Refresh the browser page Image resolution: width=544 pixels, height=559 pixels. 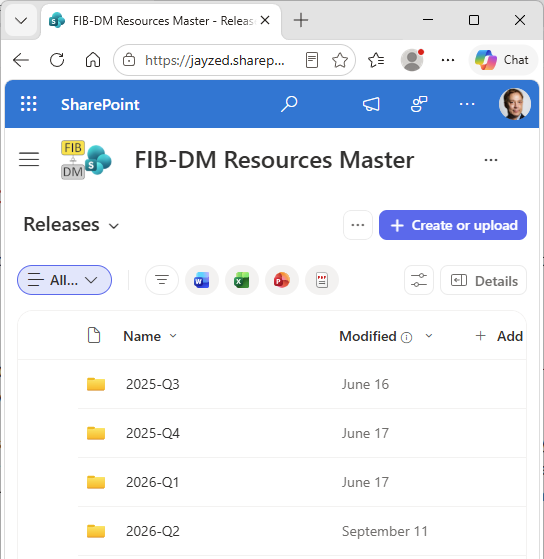57,60
